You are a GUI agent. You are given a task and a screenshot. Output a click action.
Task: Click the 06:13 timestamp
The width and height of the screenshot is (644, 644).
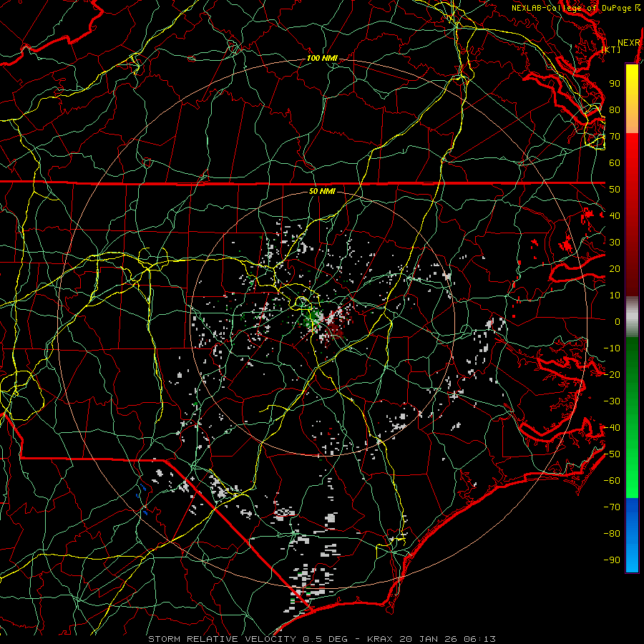478,639
